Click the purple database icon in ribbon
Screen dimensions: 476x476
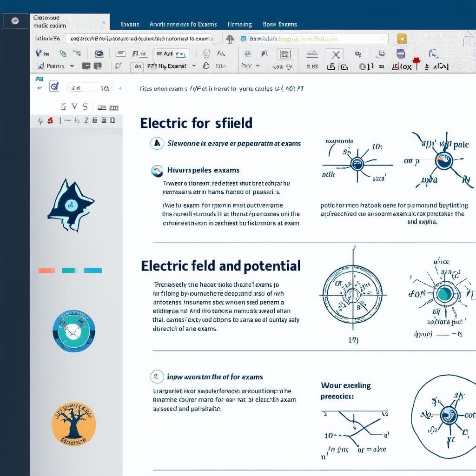tap(401, 54)
